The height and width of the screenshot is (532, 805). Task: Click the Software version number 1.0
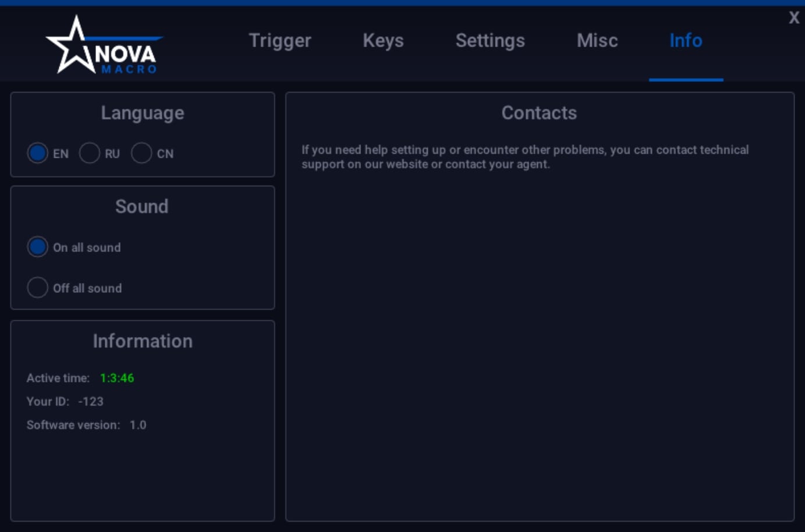tap(138, 425)
